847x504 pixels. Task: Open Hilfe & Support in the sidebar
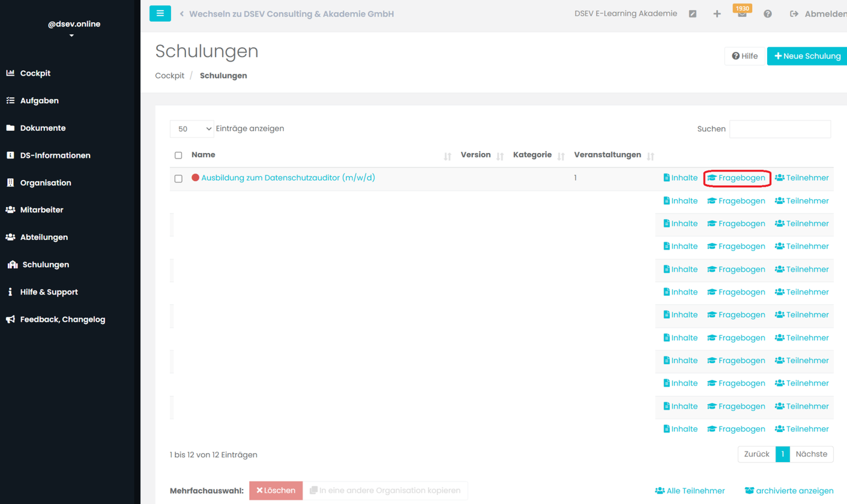42,292
